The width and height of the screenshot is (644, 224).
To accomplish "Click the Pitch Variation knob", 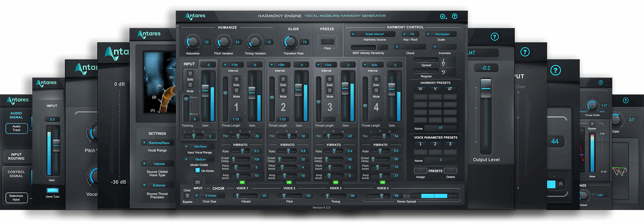I will tap(223, 42).
